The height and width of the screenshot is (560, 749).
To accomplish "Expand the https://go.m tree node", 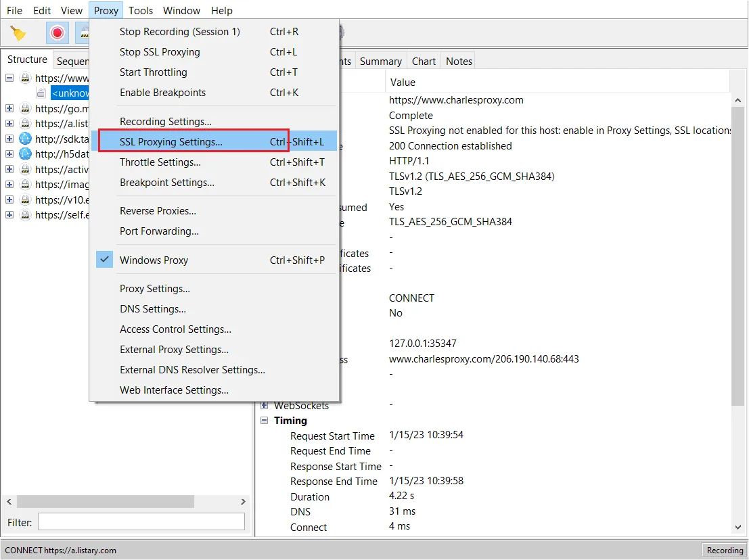I will click(9, 108).
